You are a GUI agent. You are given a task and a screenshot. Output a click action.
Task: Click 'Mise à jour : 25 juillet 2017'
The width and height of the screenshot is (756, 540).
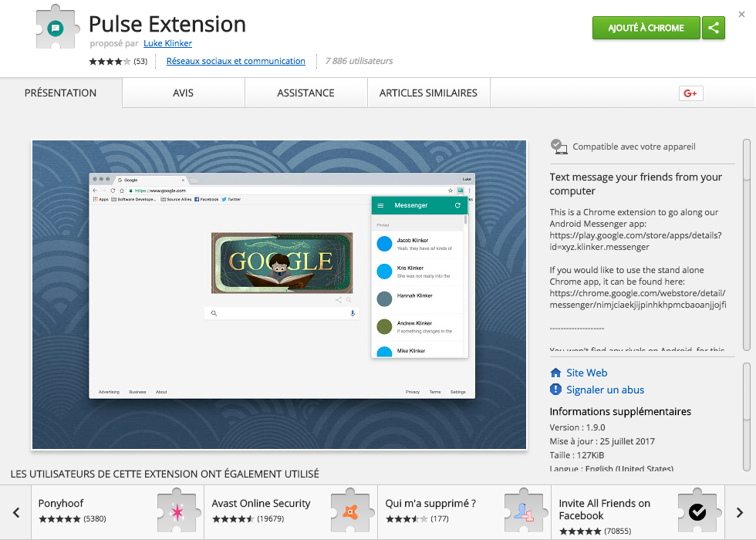click(x=602, y=441)
